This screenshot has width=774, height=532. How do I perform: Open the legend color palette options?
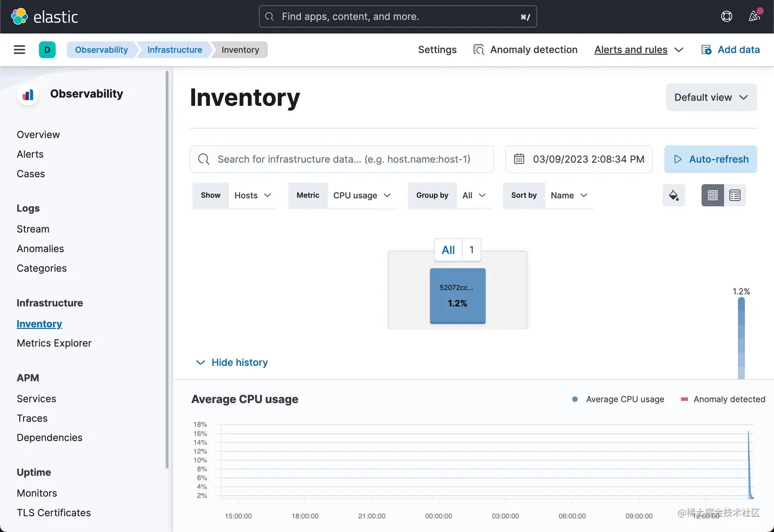click(674, 195)
